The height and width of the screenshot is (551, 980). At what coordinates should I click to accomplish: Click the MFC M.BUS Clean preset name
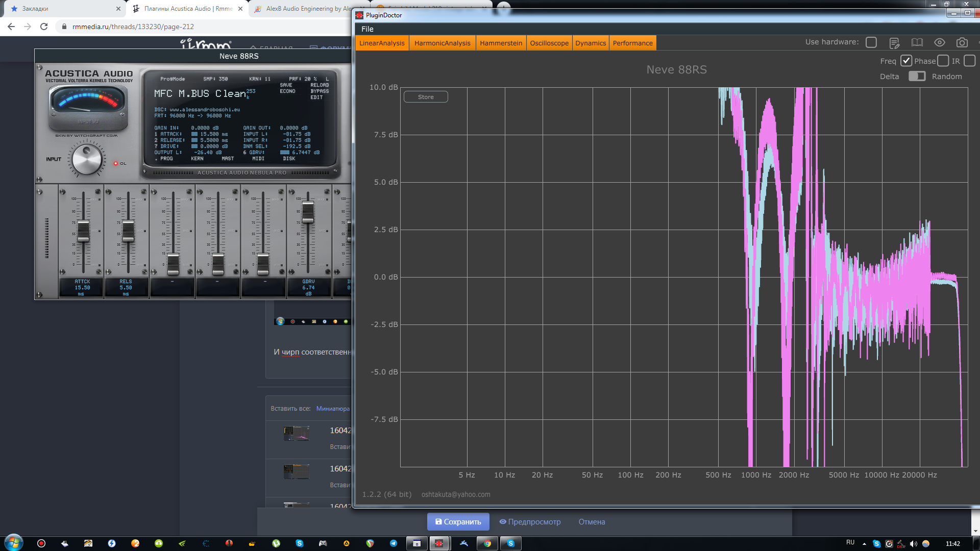200,94
